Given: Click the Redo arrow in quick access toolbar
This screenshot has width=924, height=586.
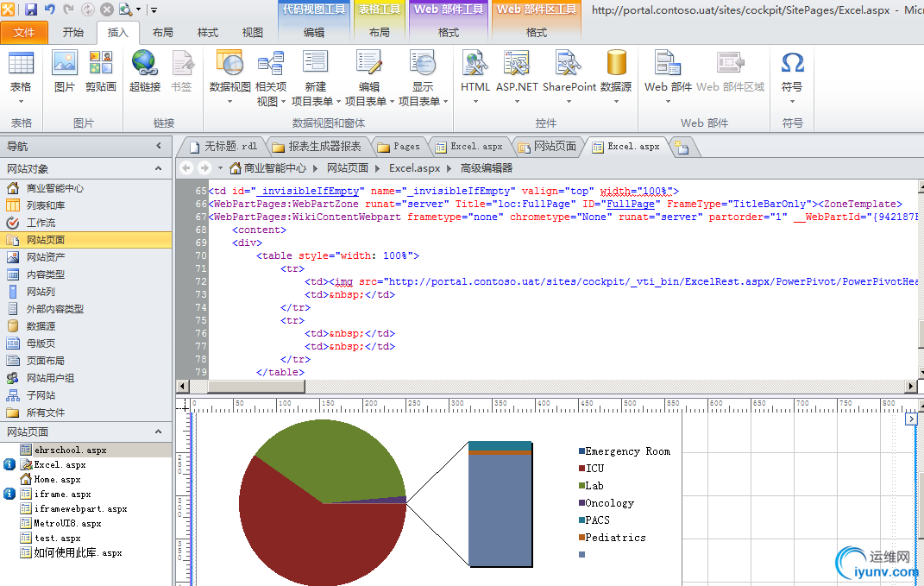Looking at the screenshot, I should click(x=68, y=9).
